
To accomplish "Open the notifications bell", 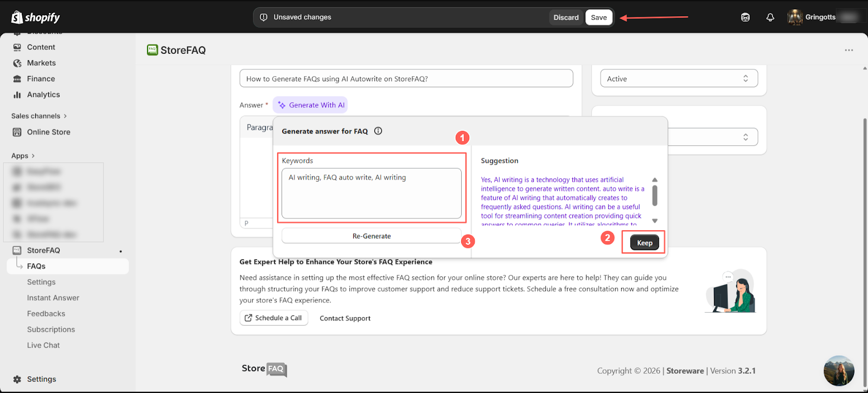I will tap(770, 17).
